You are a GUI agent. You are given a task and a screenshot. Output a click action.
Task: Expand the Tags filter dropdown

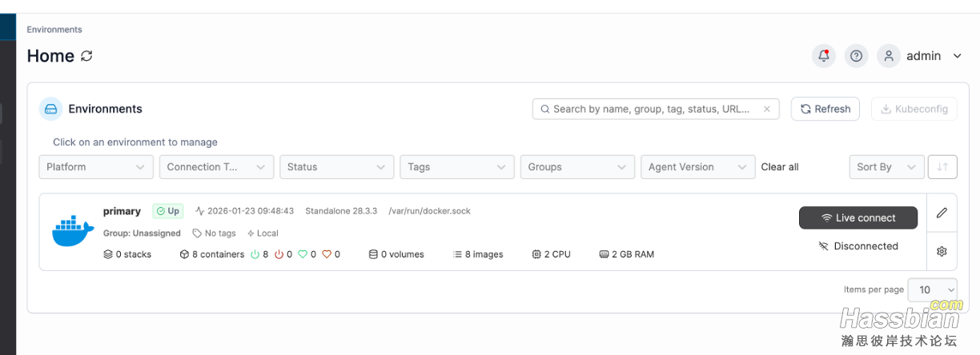pos(456,167)
